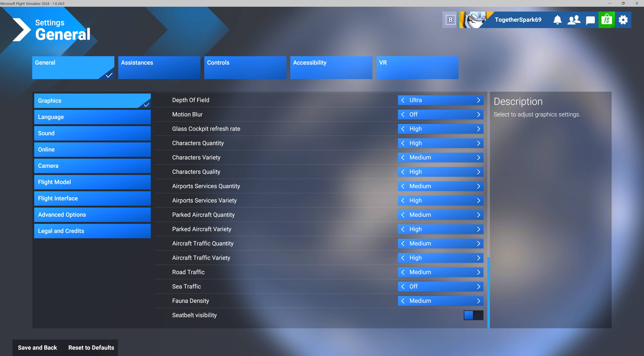Click Reset to Defaults button
The width and height of the screenshot is (644, 356).
pyautogui.click(x=91, y=347)
